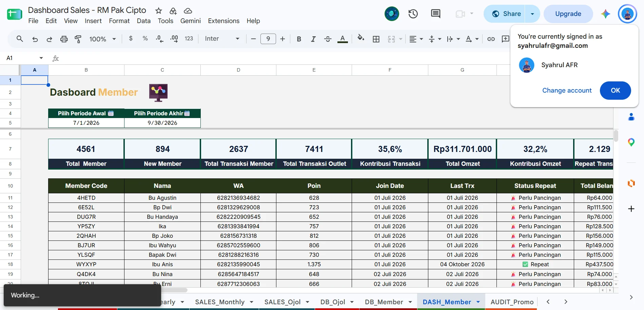
Task: Format as percent
Action: [x=145, y=39]
